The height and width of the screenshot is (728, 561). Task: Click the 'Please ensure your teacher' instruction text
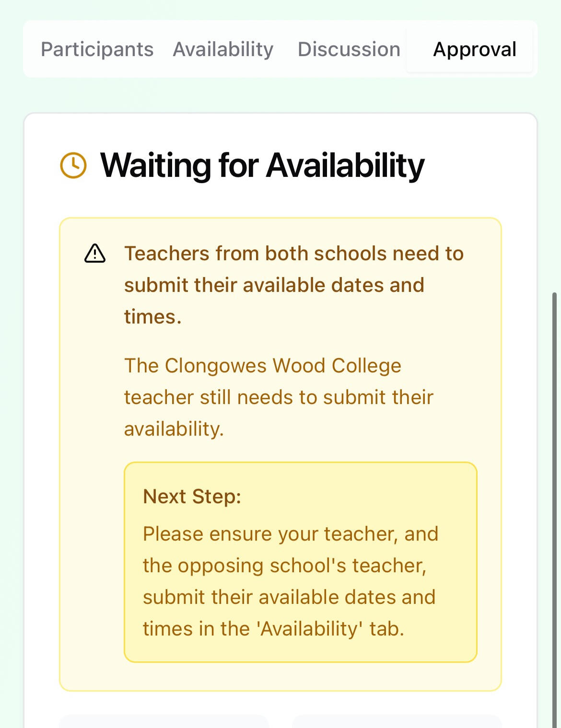[x=290, y=534]
